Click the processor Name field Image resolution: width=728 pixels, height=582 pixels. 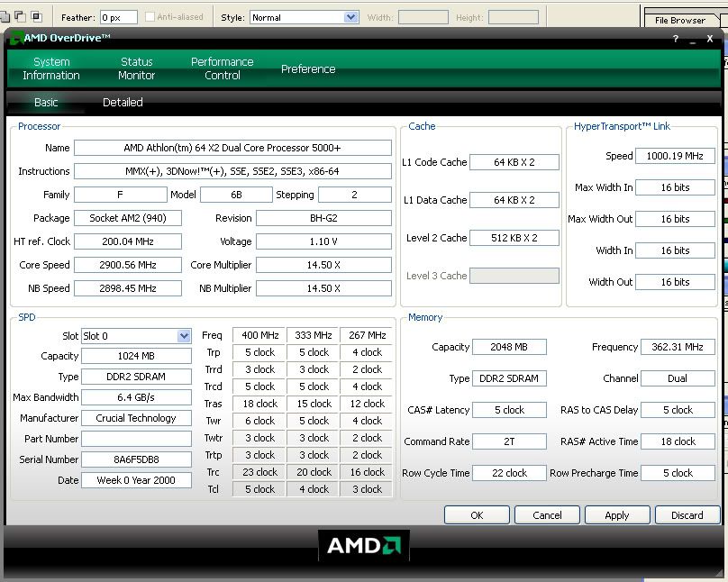pyautogui.click(x=232, y=148)
